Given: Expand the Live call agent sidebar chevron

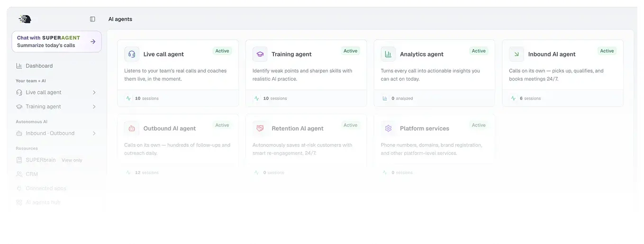Looking at the screenshot, I should coord(94,92).
